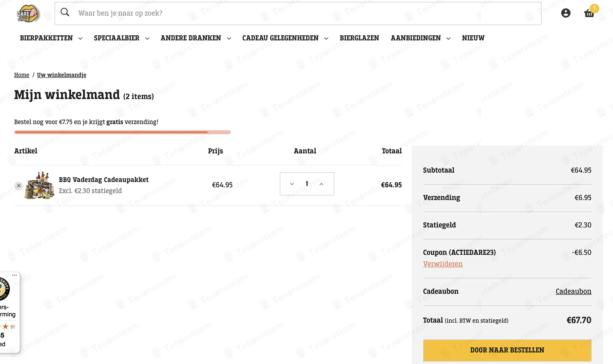Open the BBQ gift package thumbnail
Image resolution: width=613 pixels, height=364 pixels.
point(39,185)
